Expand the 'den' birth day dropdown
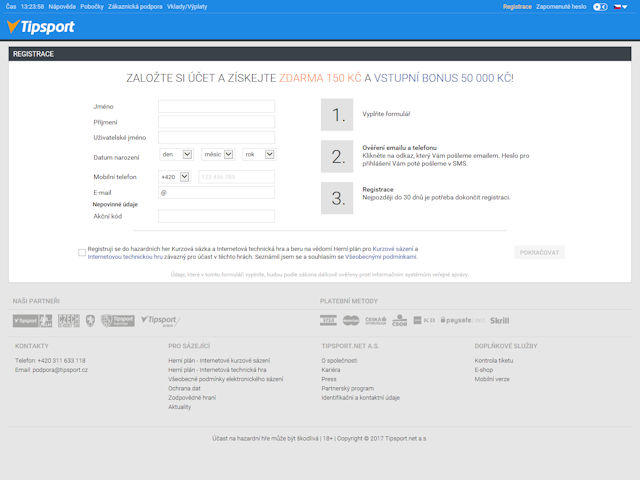640x480 pixels. tap(176, 154)
